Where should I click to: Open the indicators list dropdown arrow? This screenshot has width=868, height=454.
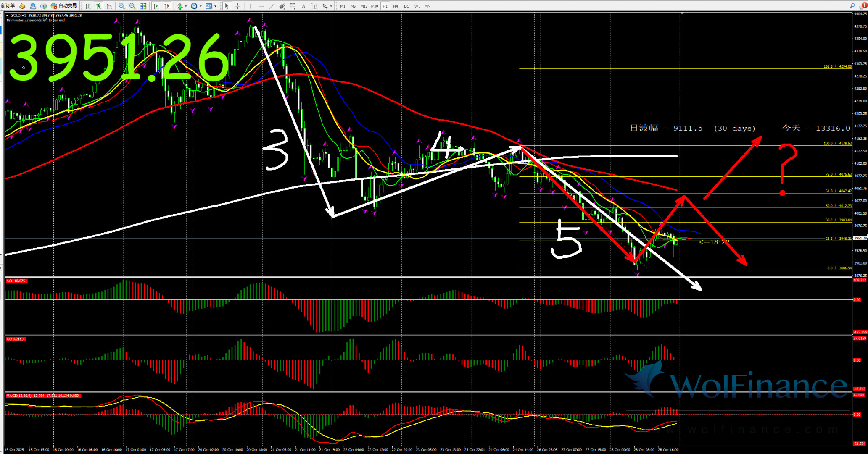pyautogui.click(x=186, y=6)
